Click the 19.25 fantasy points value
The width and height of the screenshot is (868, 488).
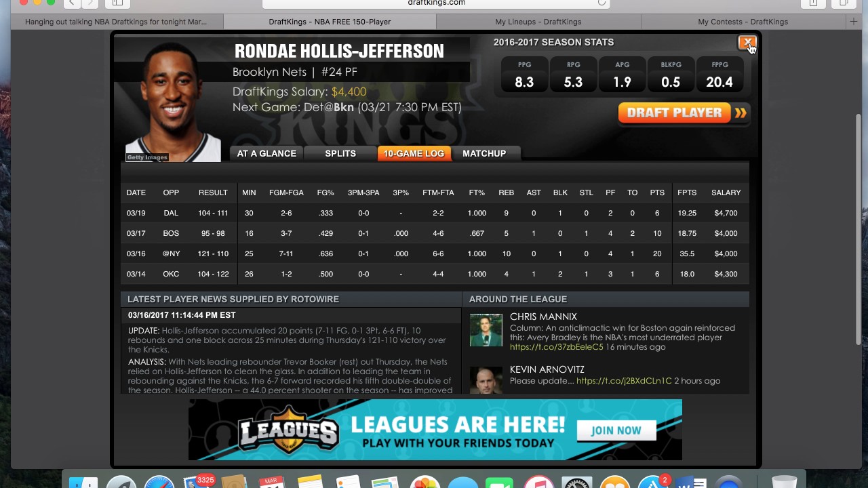click(x=687, y=213)
